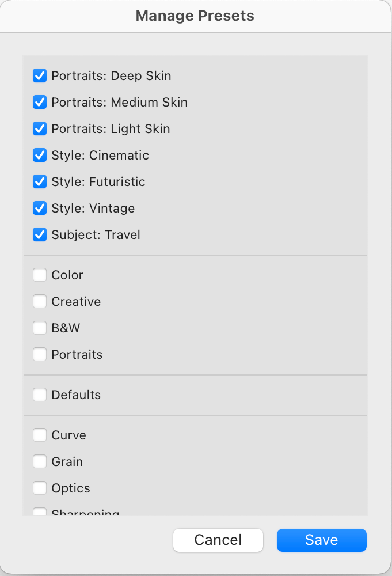Check the Optics preset group
This screenshot has height=576, width=392.
point(40,488)
